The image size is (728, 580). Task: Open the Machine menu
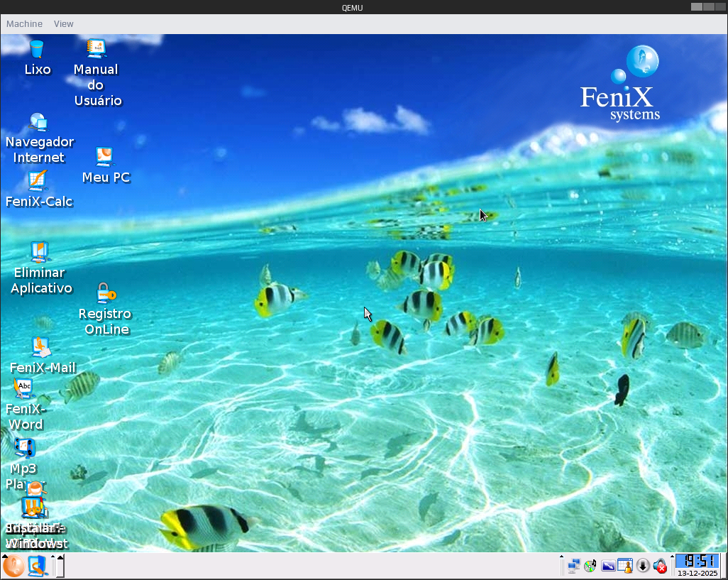click(24, 24)
